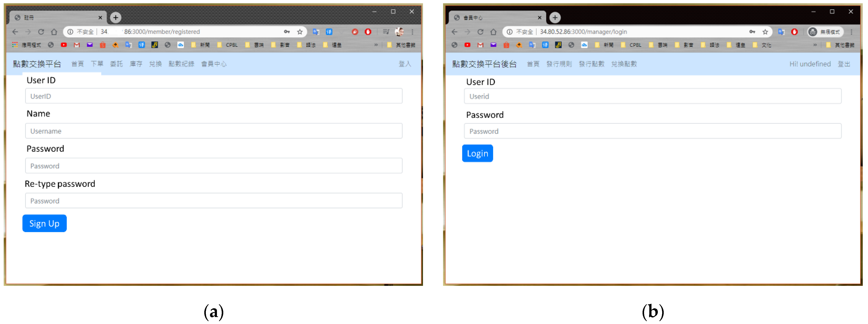
Task: Click profile avatar in registration browser toolbar
Action: coord(399,32)
